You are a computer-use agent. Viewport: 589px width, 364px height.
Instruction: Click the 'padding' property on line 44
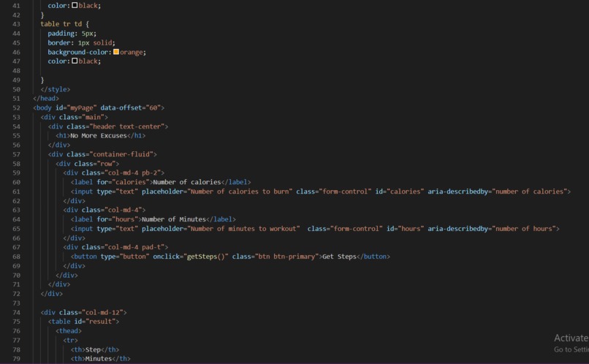(61, 34)
